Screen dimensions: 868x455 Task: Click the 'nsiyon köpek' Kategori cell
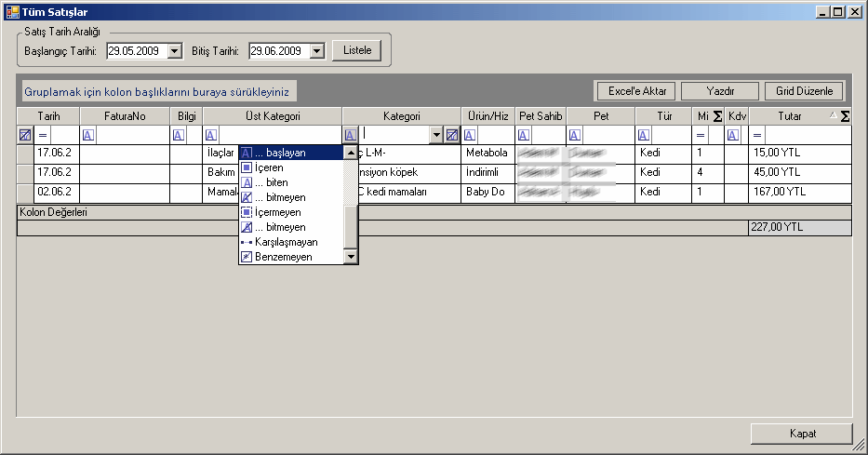point(409,173)
